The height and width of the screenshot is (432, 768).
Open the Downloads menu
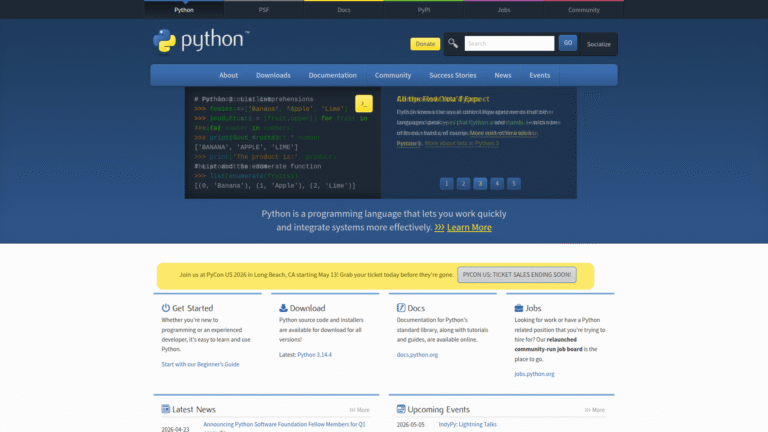click(273, 75)
